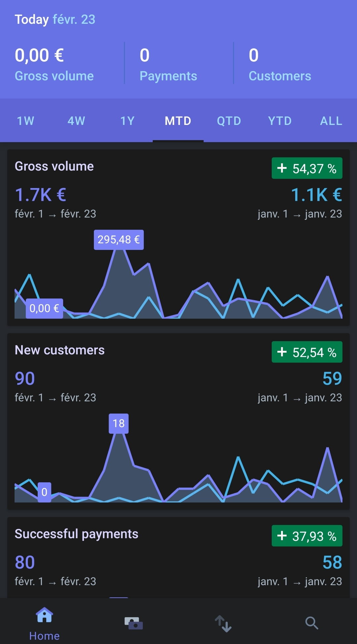Select the 1W time range tab
Viewport: 357px width, 644px height.
25,121
